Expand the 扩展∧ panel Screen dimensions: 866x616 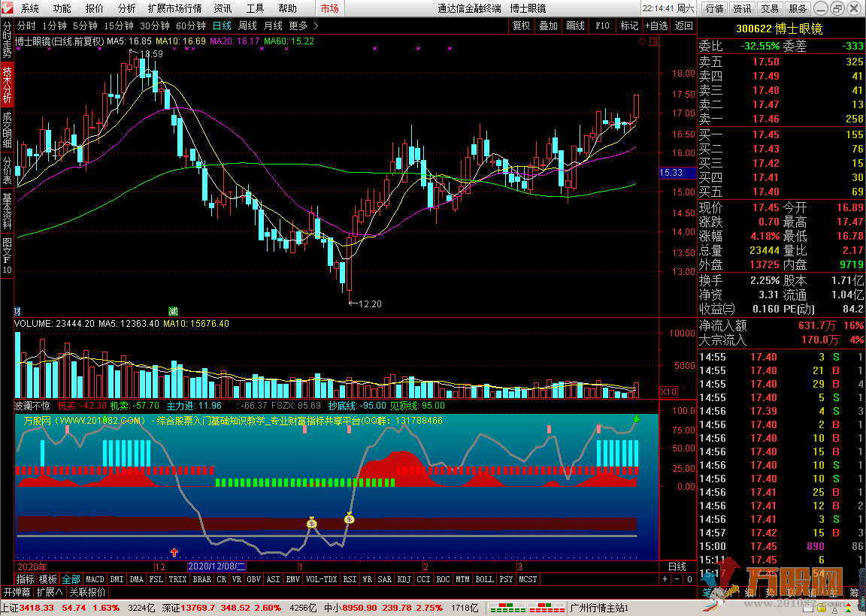pos(50,592)
